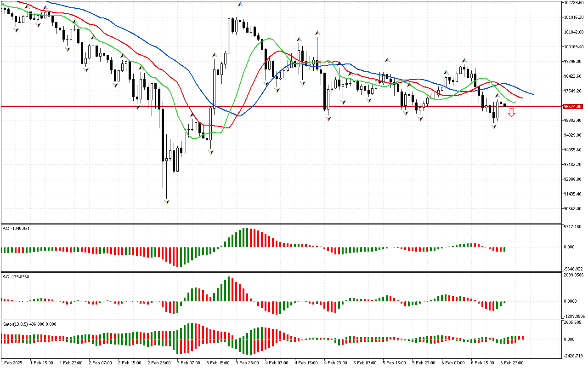This screenshot has width=588, height=368.
Task: Click the 4 Feb 07:00 time label
Action: pos(276,362)
